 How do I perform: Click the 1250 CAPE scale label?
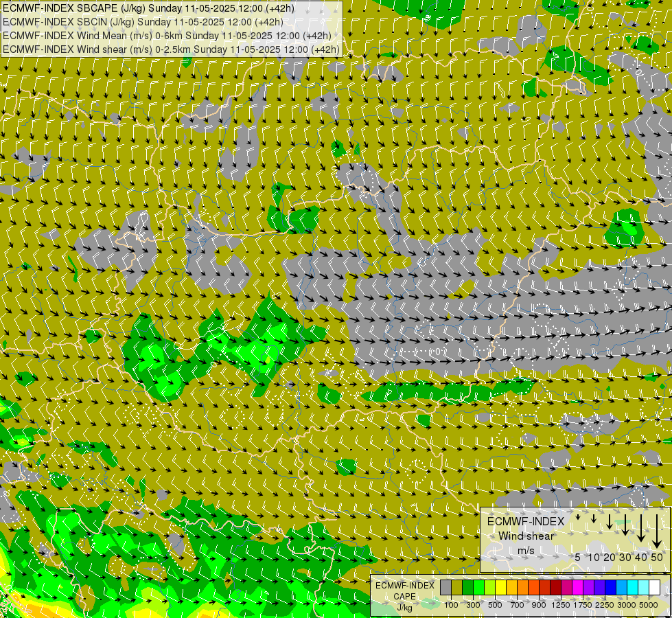click(561, 605)
